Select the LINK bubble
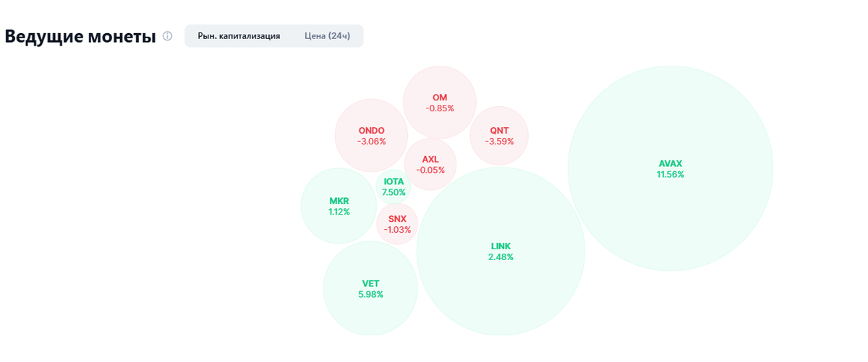 (501, 251)
